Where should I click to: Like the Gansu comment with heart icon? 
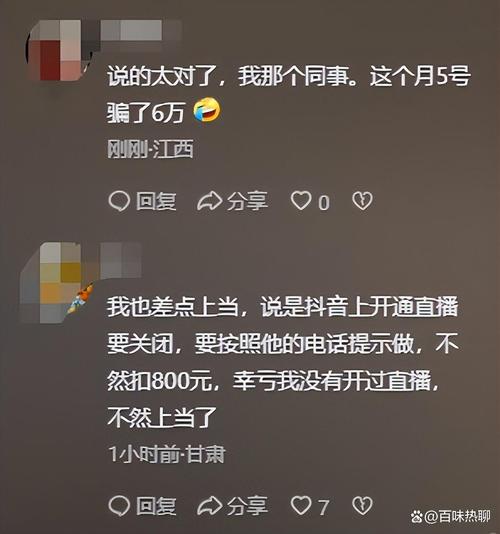click(x=301, y=505)
